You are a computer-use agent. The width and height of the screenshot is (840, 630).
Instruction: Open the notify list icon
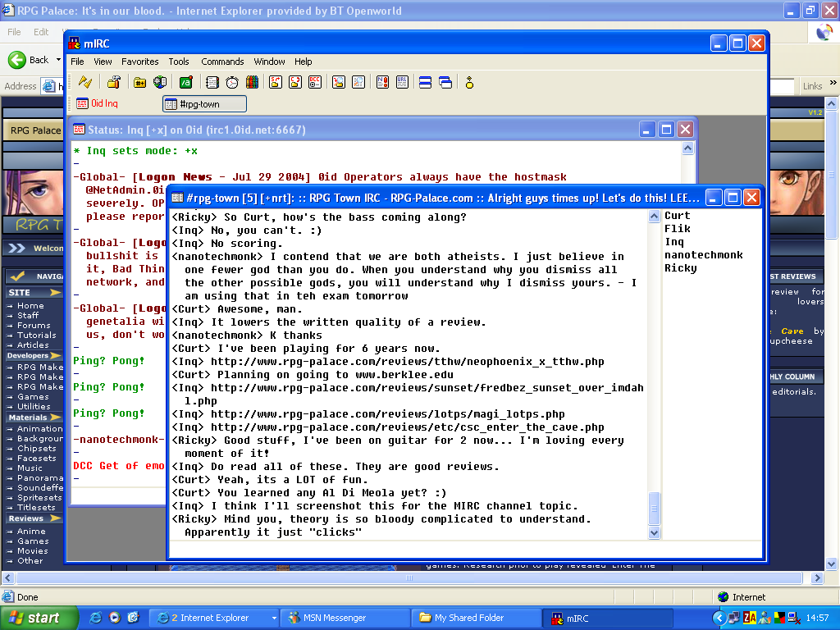[382, 82]
